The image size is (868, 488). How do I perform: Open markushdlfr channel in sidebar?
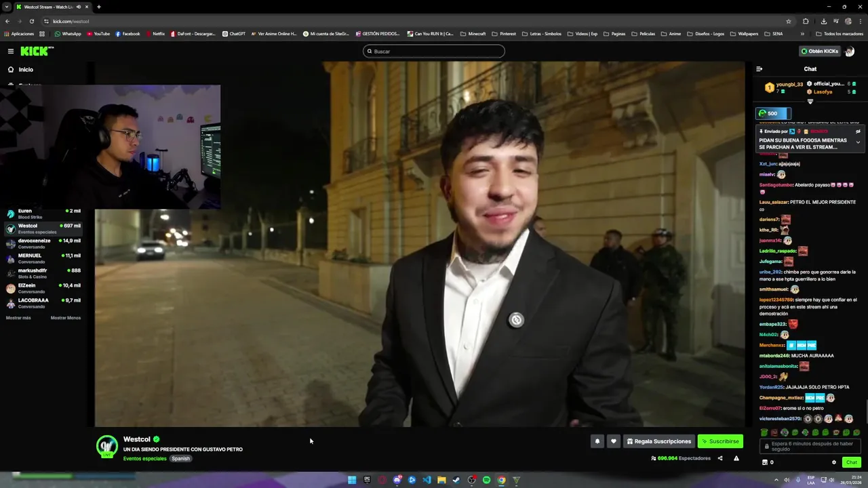pos(43,273)
